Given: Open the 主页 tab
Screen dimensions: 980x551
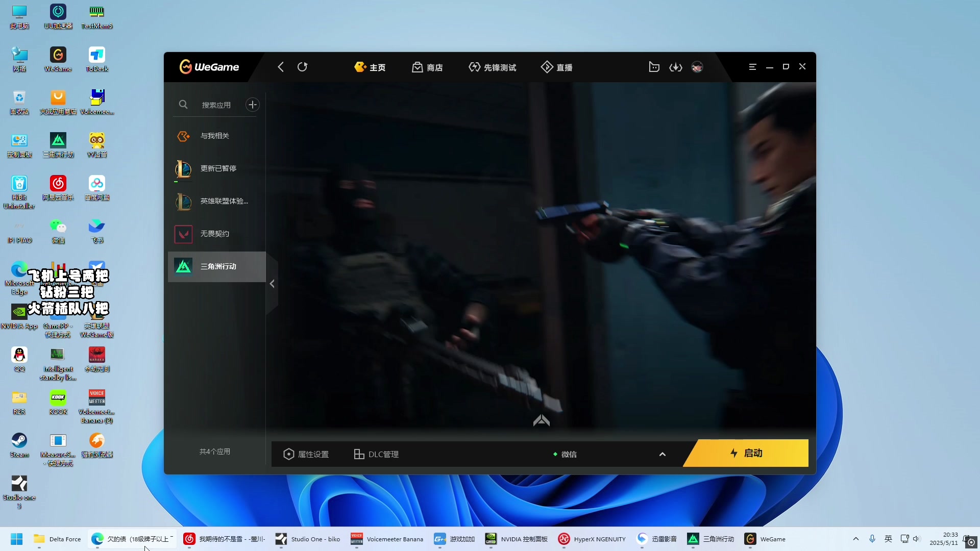Looking at the screenshot, I should 370,67.
